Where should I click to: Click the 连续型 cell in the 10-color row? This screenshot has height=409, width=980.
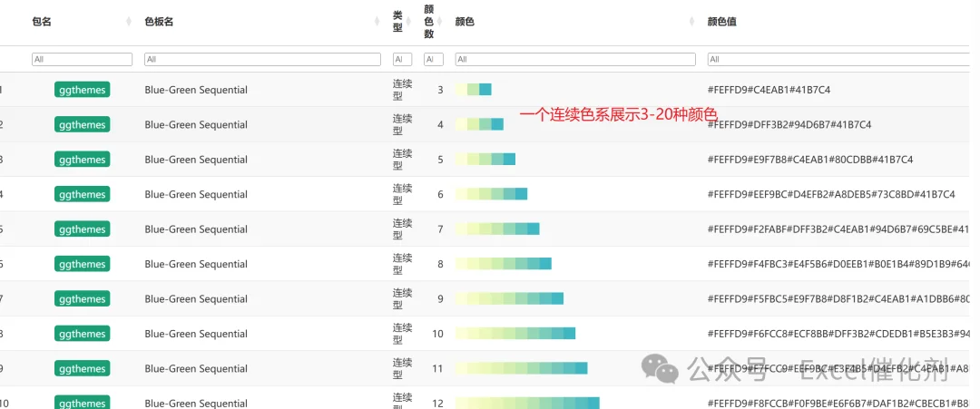[403, 334]
